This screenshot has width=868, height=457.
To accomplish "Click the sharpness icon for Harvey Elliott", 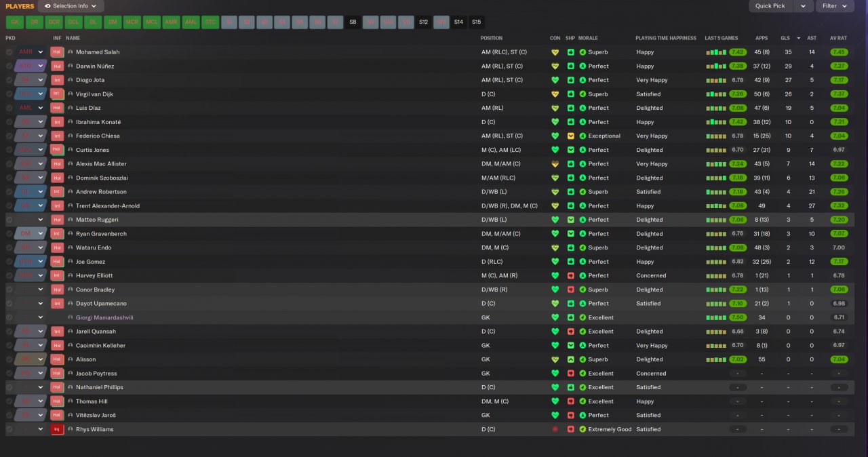I will [571, 276].
